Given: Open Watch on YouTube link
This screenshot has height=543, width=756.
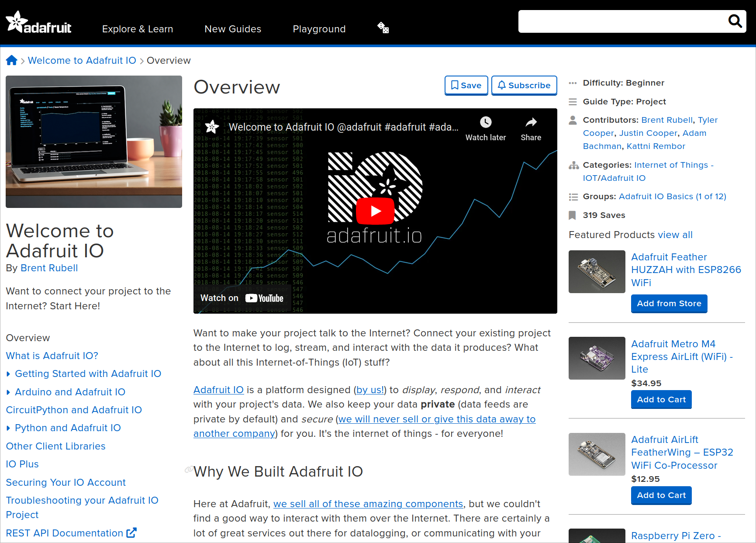Looking at the screenshot, I should (242, 298).
